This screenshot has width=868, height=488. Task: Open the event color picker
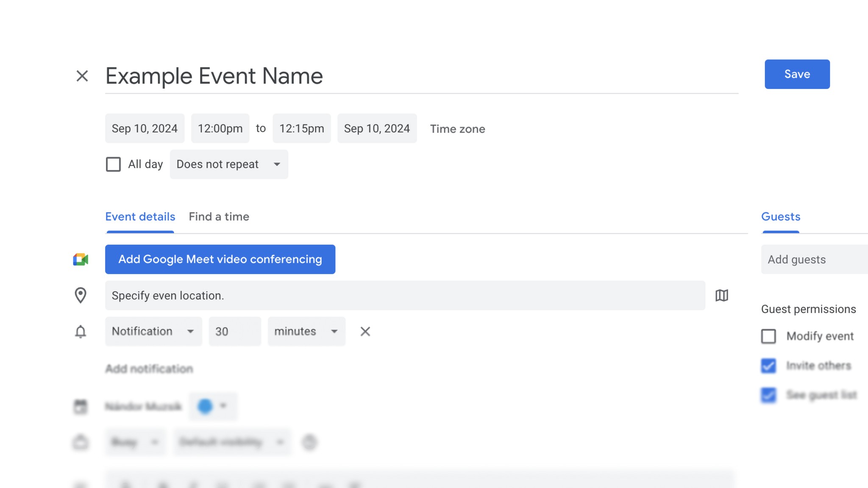(212, 406)
